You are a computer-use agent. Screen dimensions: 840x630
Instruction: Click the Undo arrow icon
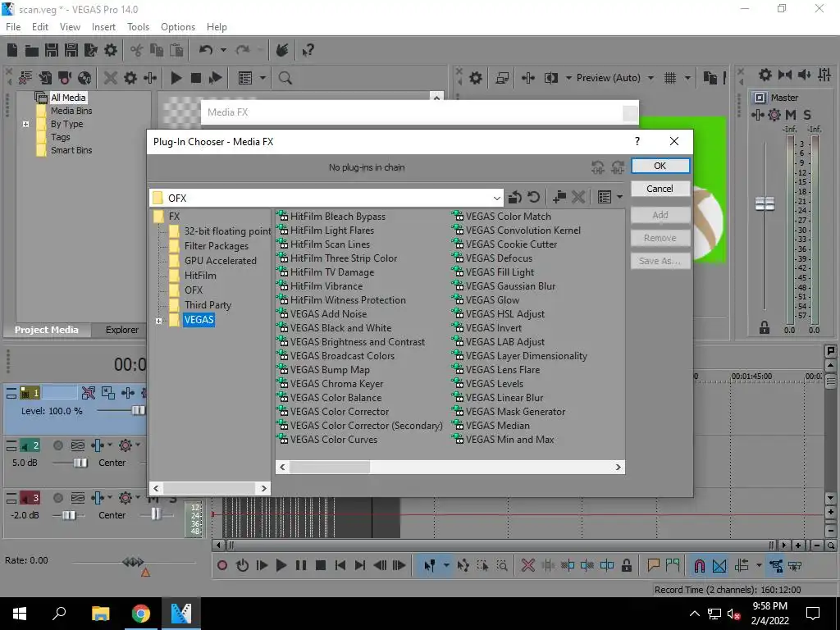point(206,50)
